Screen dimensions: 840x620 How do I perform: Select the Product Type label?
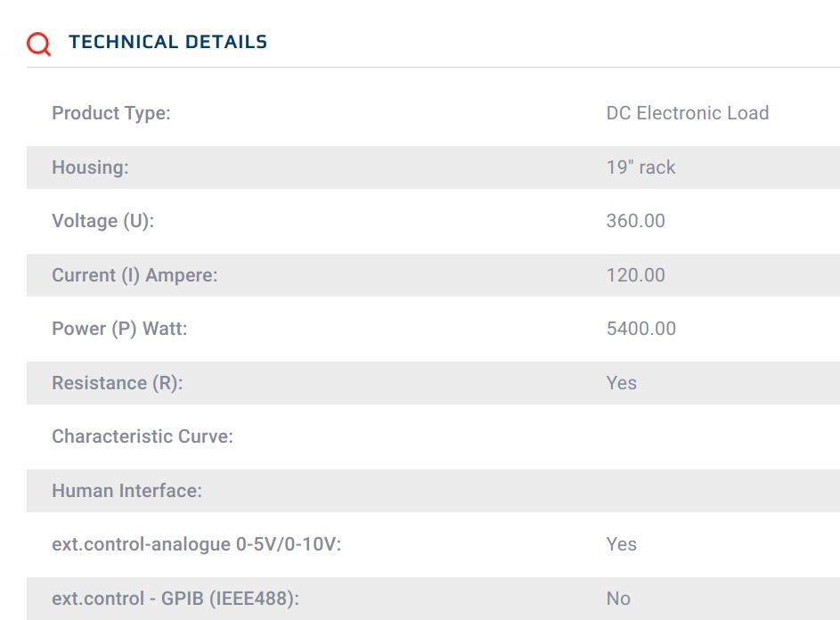(x=110, y=113)
